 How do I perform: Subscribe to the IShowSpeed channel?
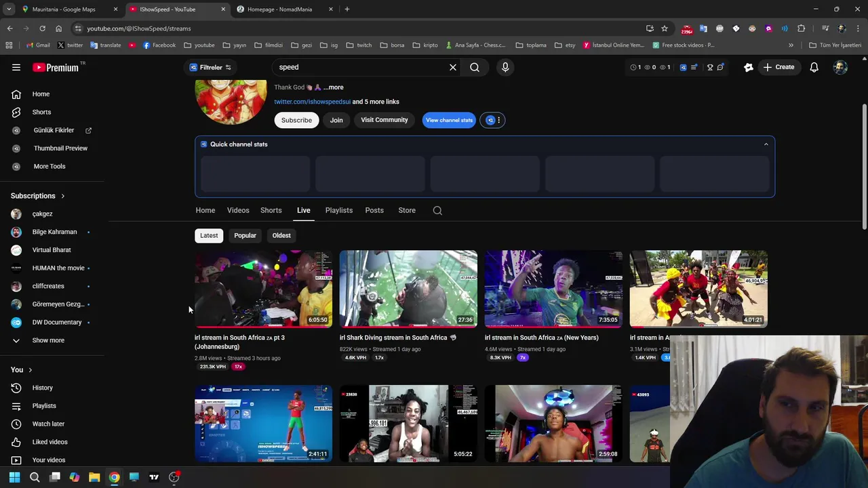coord(296,120)
